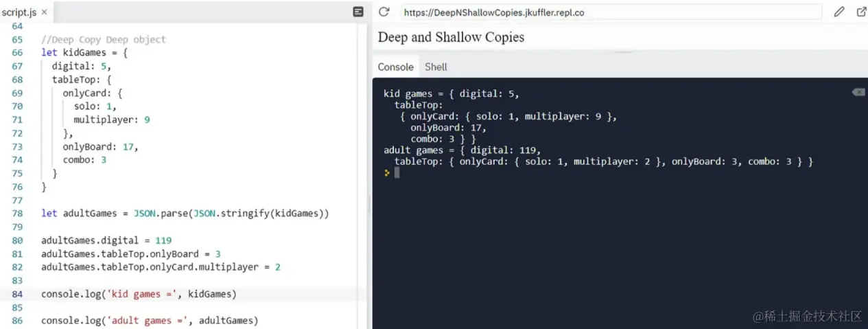
Task: Switch to the Shell tab
Action: pyautogui.click(x=436, y=67)
